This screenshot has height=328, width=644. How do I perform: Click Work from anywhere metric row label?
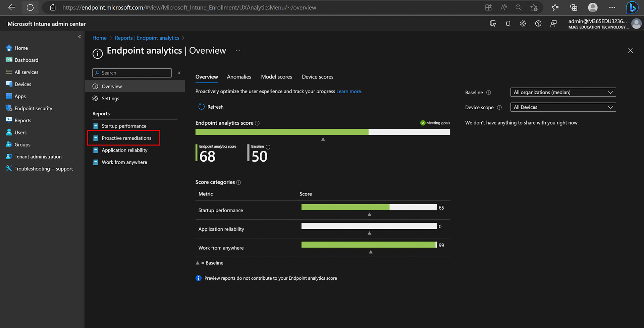coord(221,248)
